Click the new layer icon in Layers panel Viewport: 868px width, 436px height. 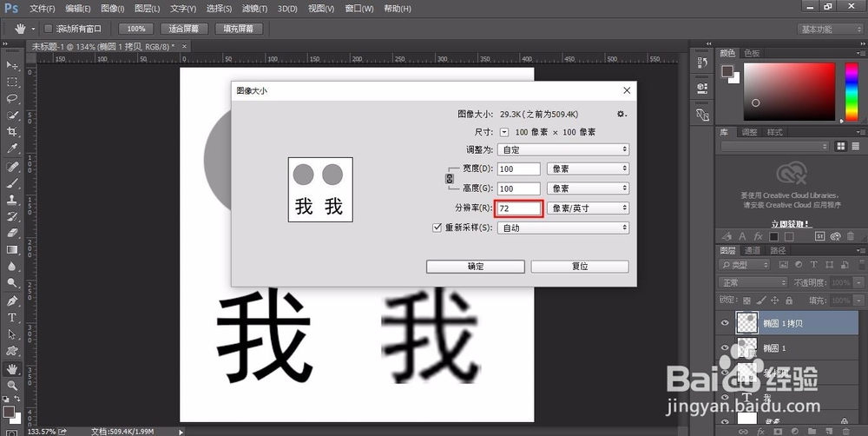[829, 431]
